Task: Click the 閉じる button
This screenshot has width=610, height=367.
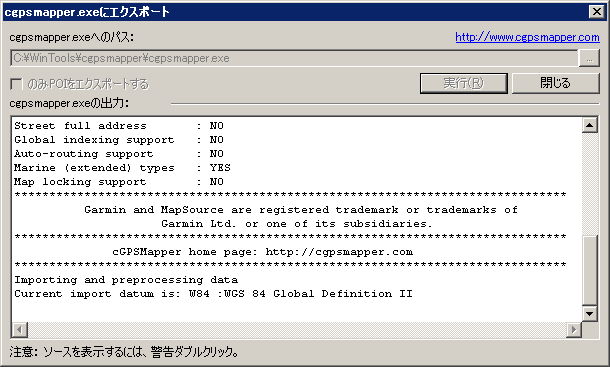Action: (555, 83)
